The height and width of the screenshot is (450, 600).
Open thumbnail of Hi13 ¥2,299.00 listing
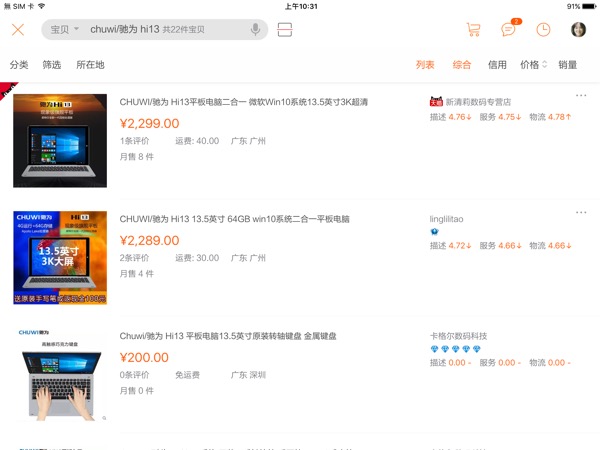tap(60, 140)
